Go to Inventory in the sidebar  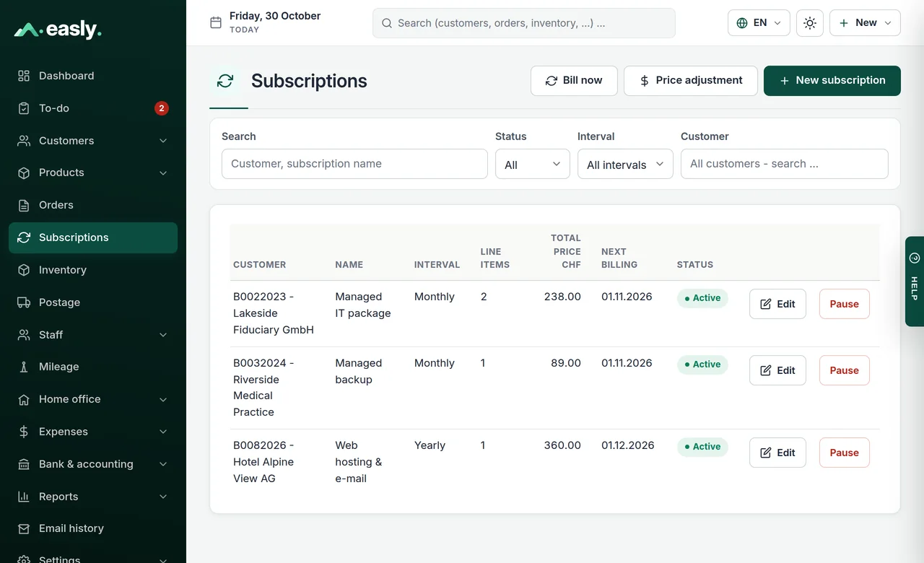(x=93, y=270)
